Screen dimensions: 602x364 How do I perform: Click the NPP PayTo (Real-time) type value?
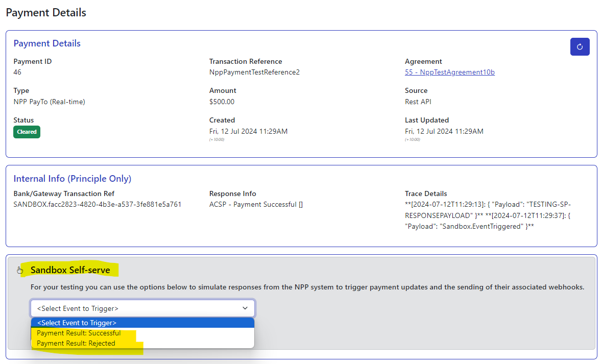click(49, 102)
